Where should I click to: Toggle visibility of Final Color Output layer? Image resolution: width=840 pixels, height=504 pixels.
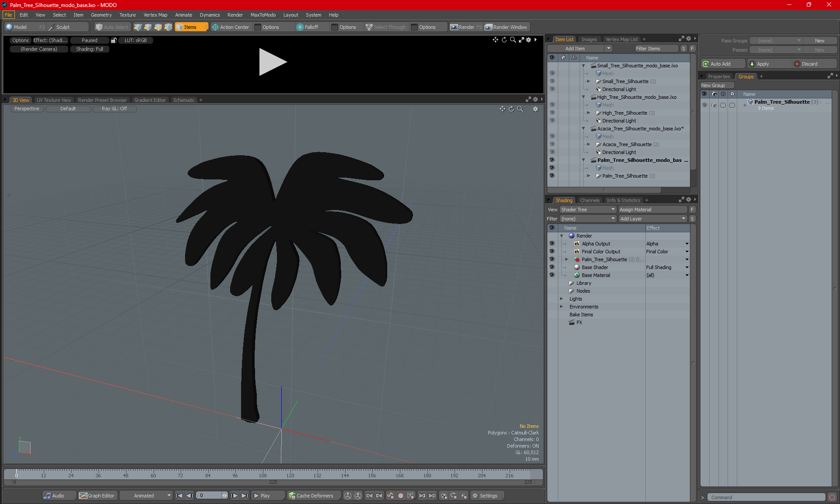(x=552, y=252)
